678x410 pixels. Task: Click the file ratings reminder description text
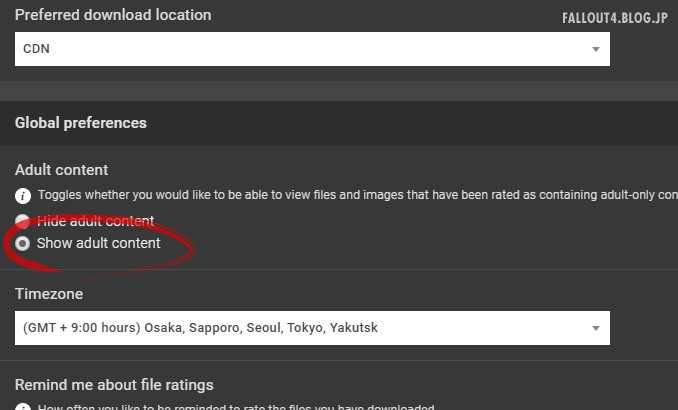coord(236,407)
